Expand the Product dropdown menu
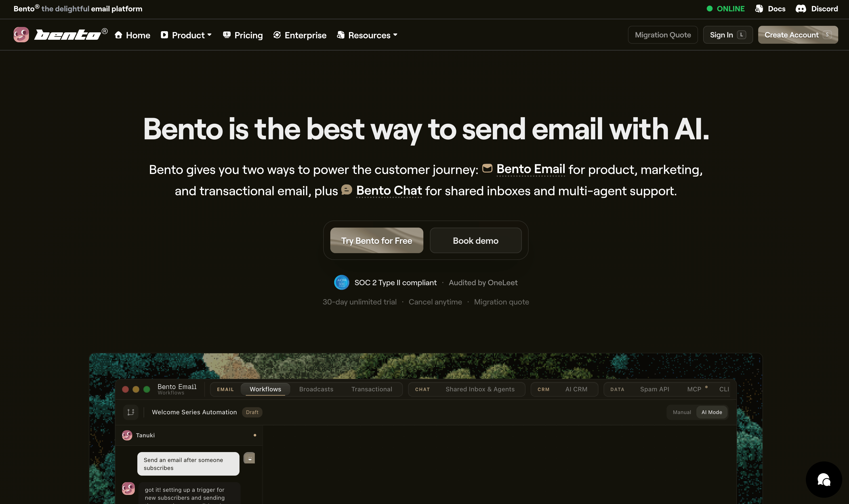This screenshot has height=504, width=849. [x=186, y=35]
